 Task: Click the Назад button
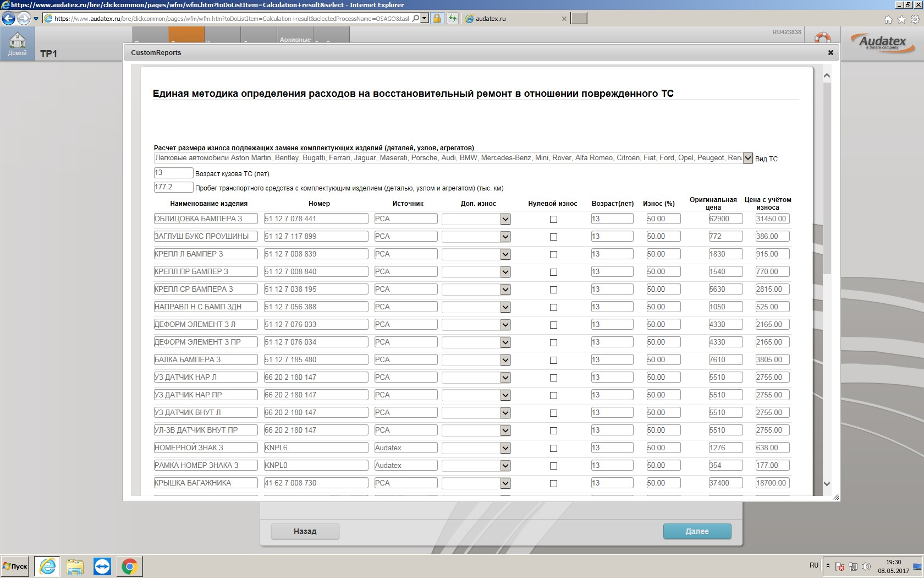(305, 531)
